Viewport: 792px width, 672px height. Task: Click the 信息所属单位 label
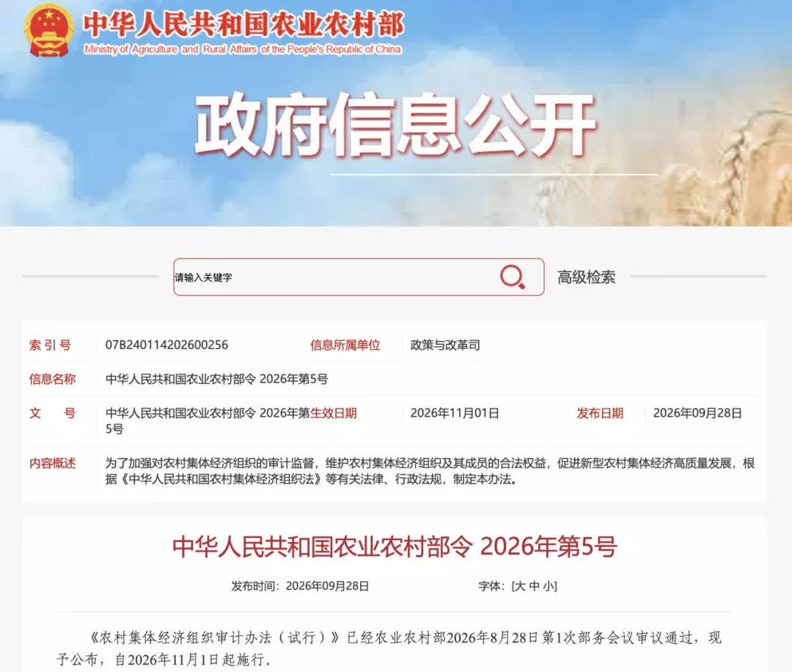pyautogui.click(x=345, y=345)
